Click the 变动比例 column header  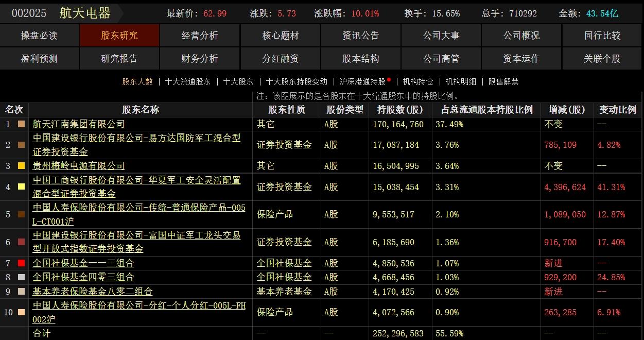618,110
